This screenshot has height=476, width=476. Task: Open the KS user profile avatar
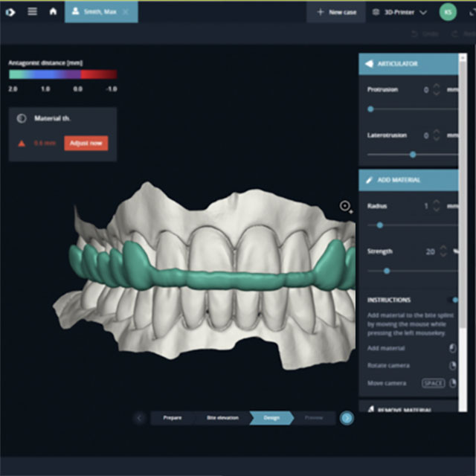[x=447, y=12]
